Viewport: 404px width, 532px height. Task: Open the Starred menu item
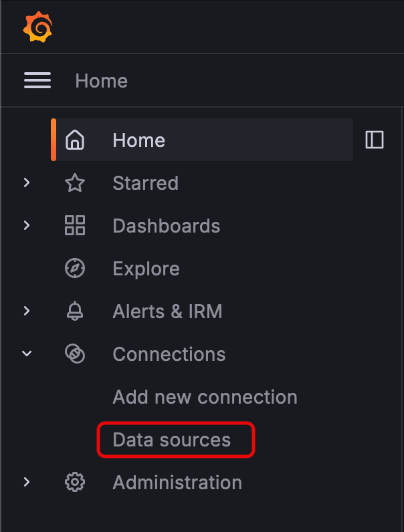pos(145,183)
